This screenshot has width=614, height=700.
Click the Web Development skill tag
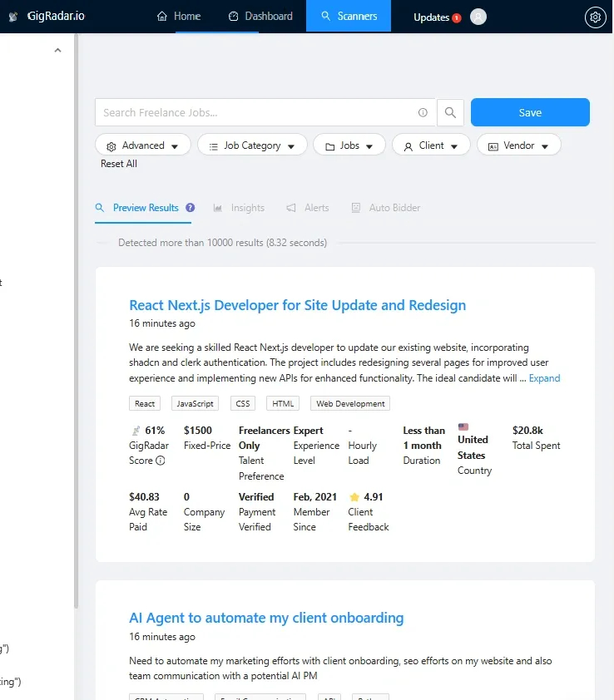(350, 403)
